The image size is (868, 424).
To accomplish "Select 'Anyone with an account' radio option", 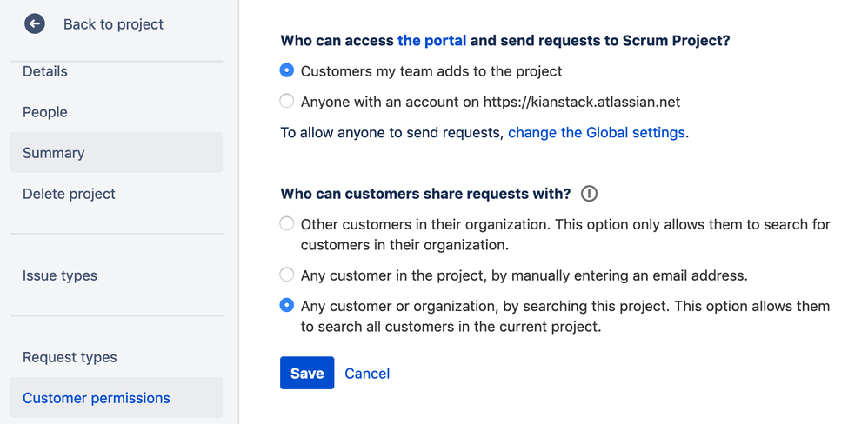I will (287, 102).
